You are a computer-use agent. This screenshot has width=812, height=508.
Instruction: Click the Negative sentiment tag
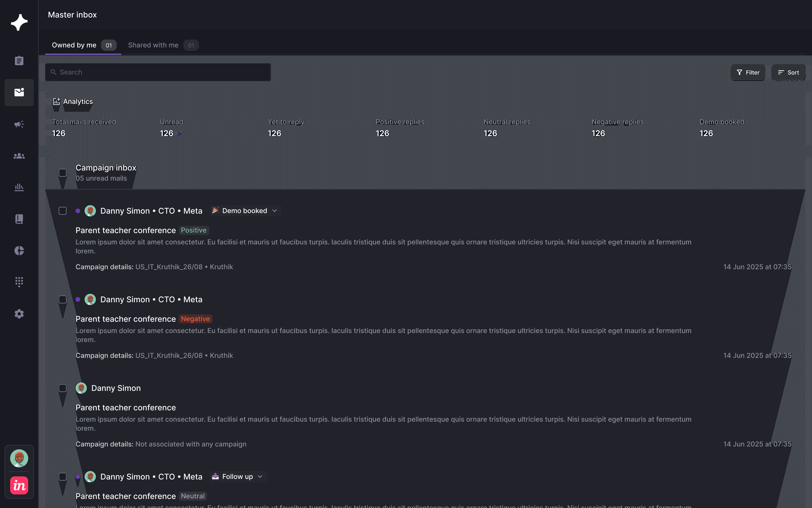coord(195,319)
